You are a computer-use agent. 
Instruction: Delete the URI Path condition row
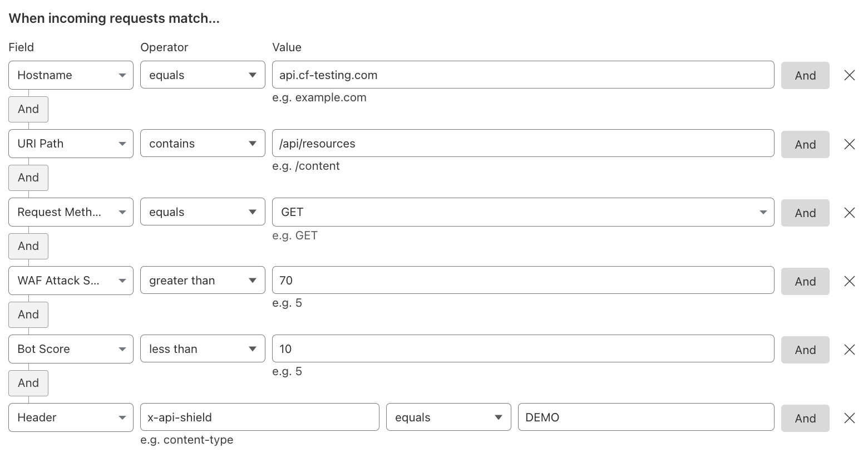click(x=849, y=144)
